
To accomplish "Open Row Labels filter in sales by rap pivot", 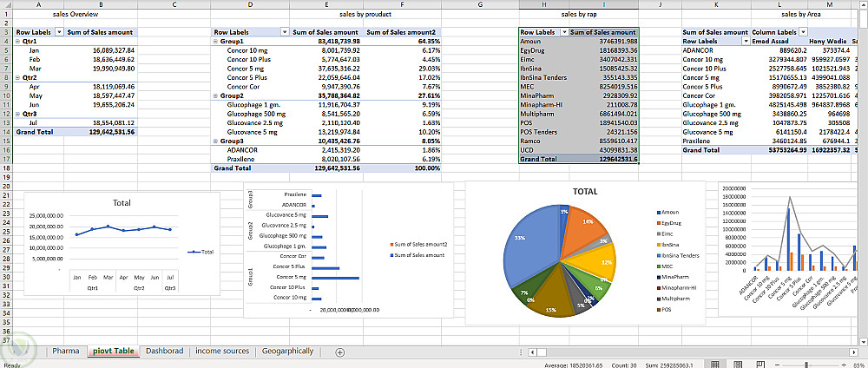I will [565, 32].
